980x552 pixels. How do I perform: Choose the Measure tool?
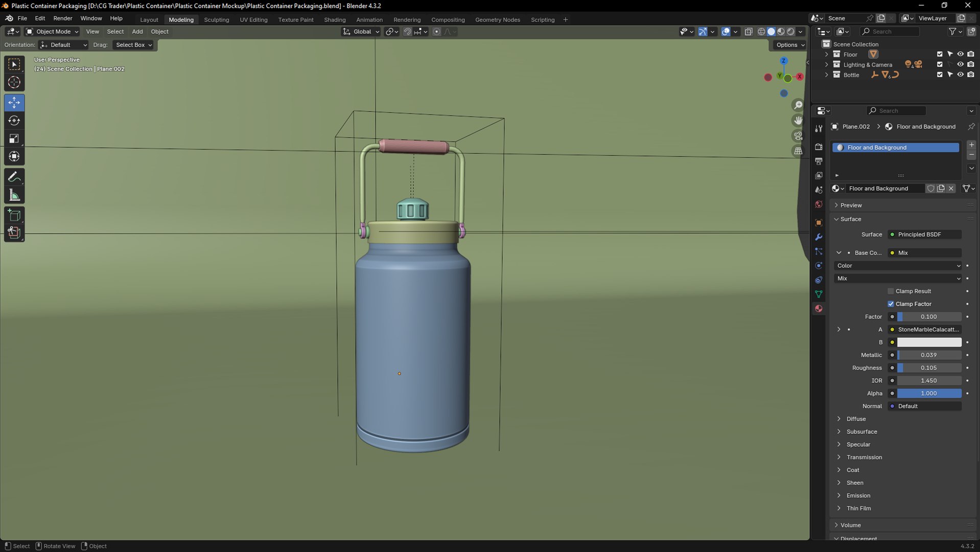[14, 195]
